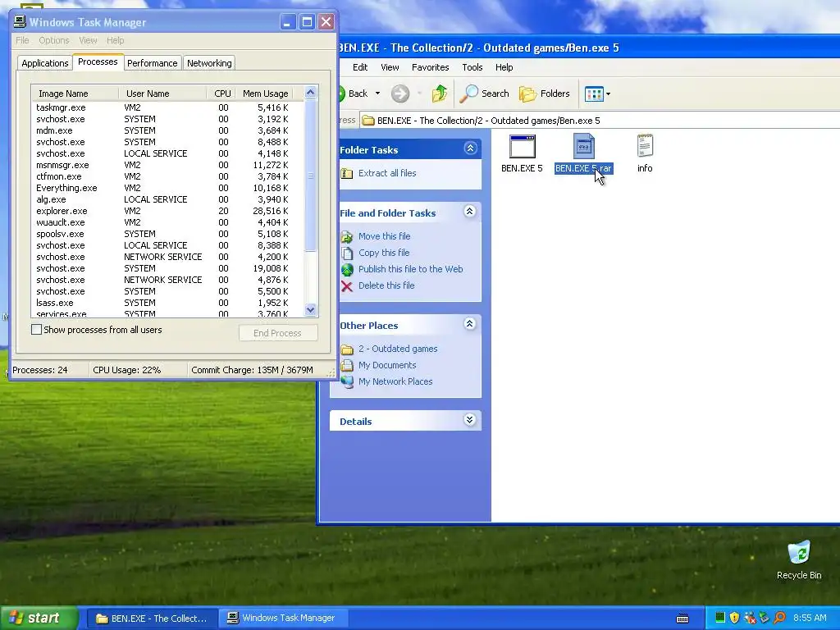Click the Task Manager title bar icon
The height and width of the screenshot is (630, 840).
(x=20, y=21)
